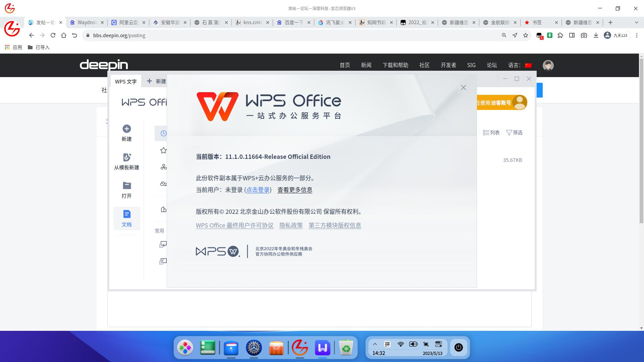Click the 打开 folder icon in WPS
The image size is (644, 362).
pos(126,189)
